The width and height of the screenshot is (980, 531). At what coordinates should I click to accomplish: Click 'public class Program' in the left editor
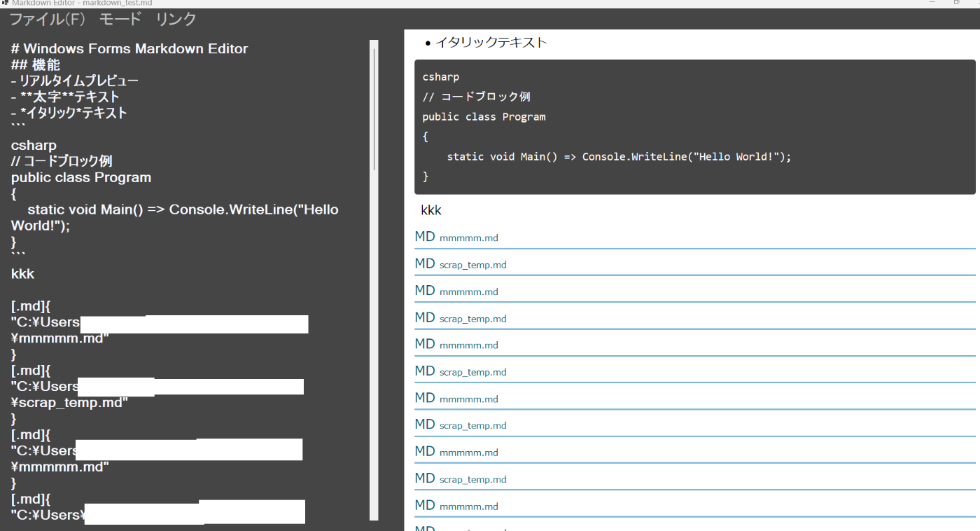click(x=81, y=177)
